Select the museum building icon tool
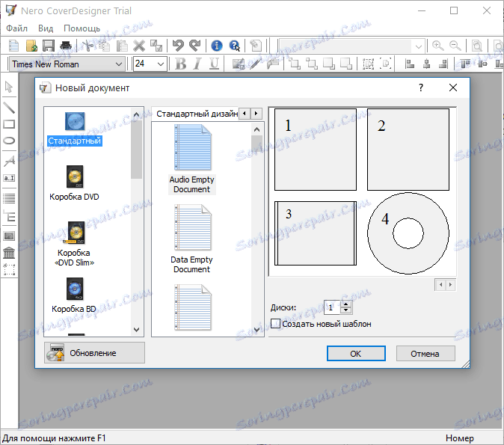The width and height of the screenshot is (504, 445). 9,253
